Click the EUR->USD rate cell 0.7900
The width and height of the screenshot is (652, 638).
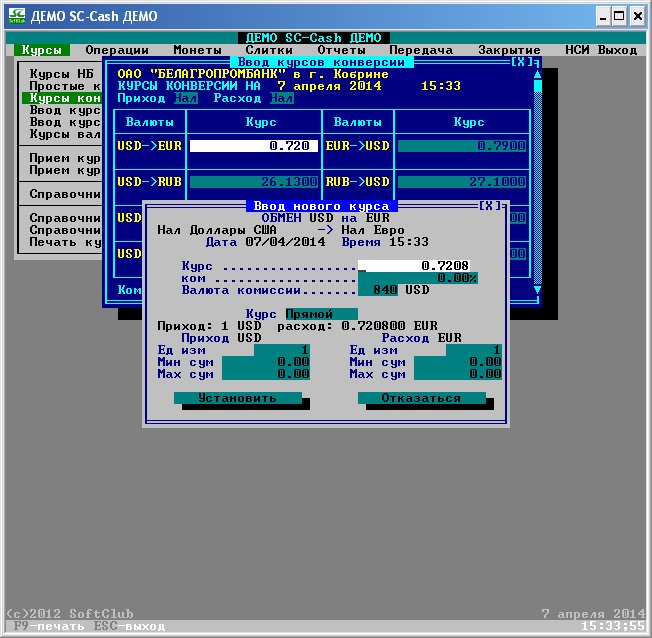(x=462, y=146)
